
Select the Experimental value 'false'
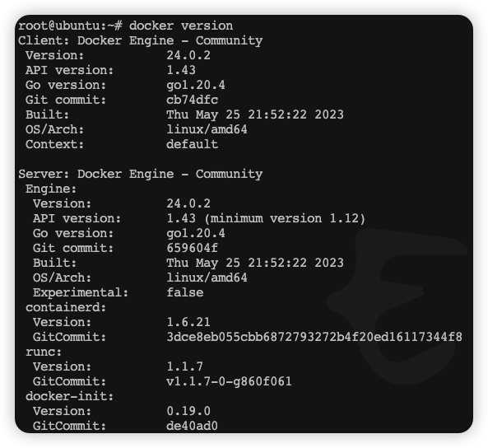(185, 292)
